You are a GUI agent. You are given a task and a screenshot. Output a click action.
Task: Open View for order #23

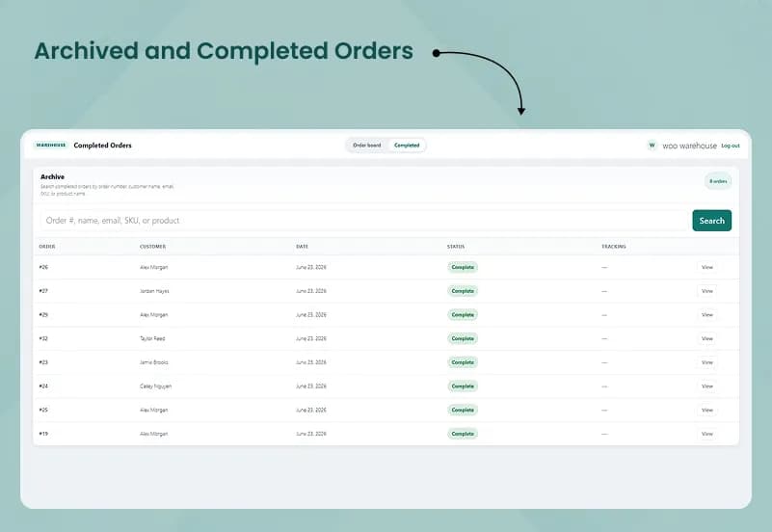(707, 362)
